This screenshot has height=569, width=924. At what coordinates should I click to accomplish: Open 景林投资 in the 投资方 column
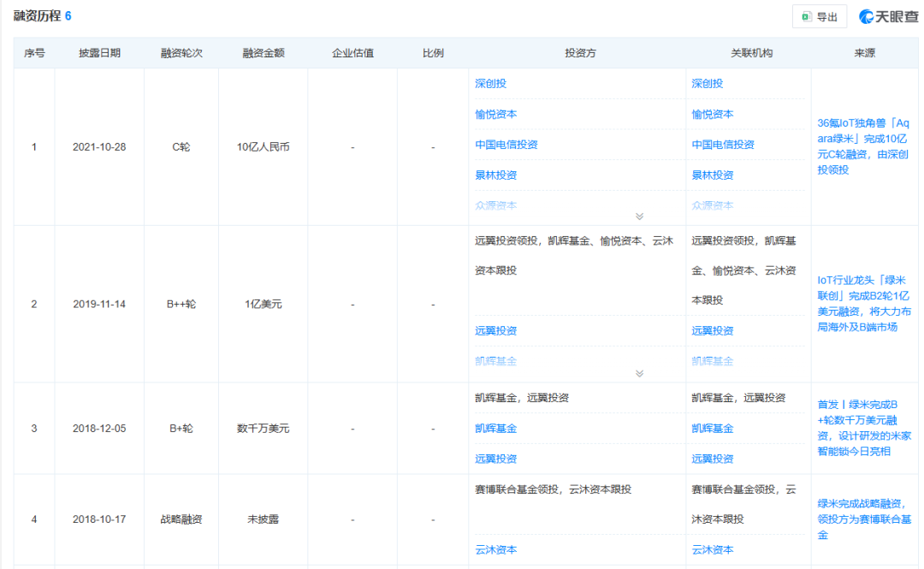[x=496, y=175]
